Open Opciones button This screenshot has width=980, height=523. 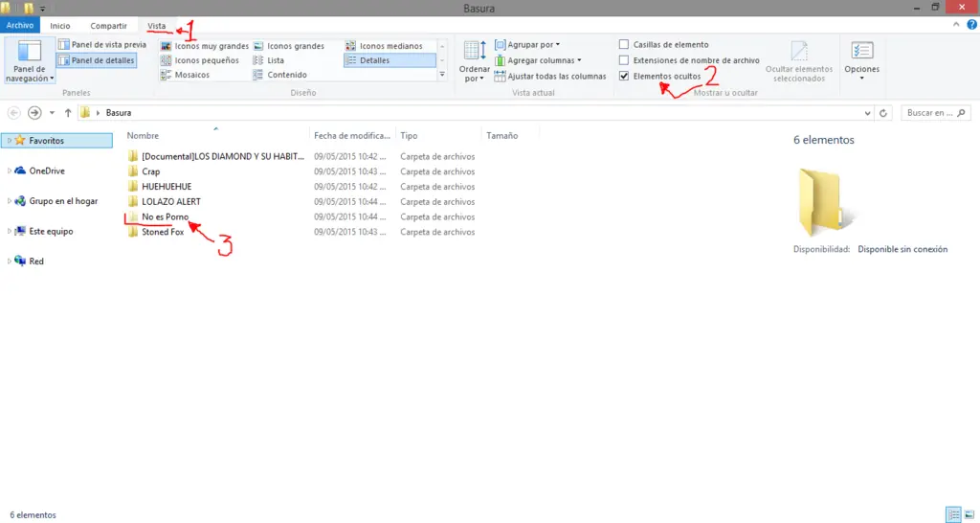[x=862, y=60]
